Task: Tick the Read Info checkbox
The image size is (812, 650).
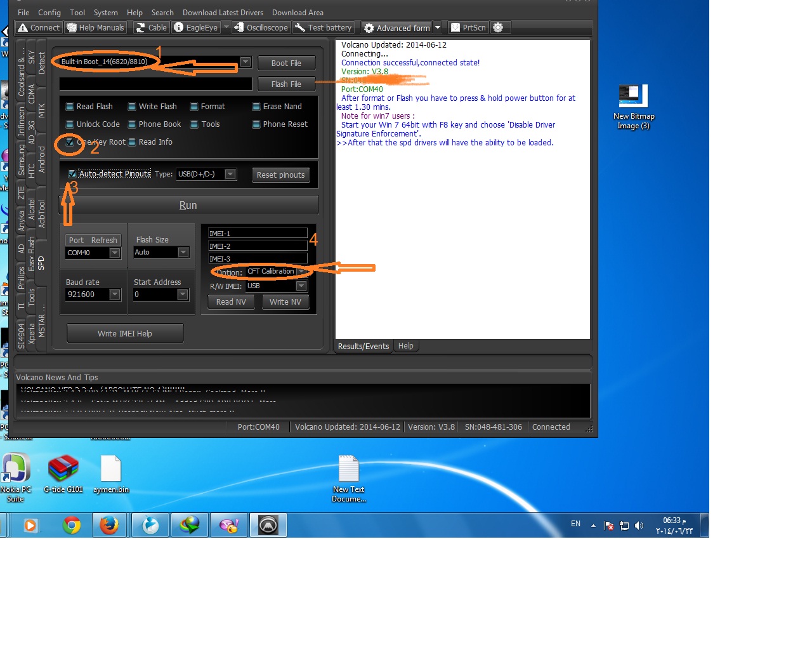Action: click(x=132, y=142)
